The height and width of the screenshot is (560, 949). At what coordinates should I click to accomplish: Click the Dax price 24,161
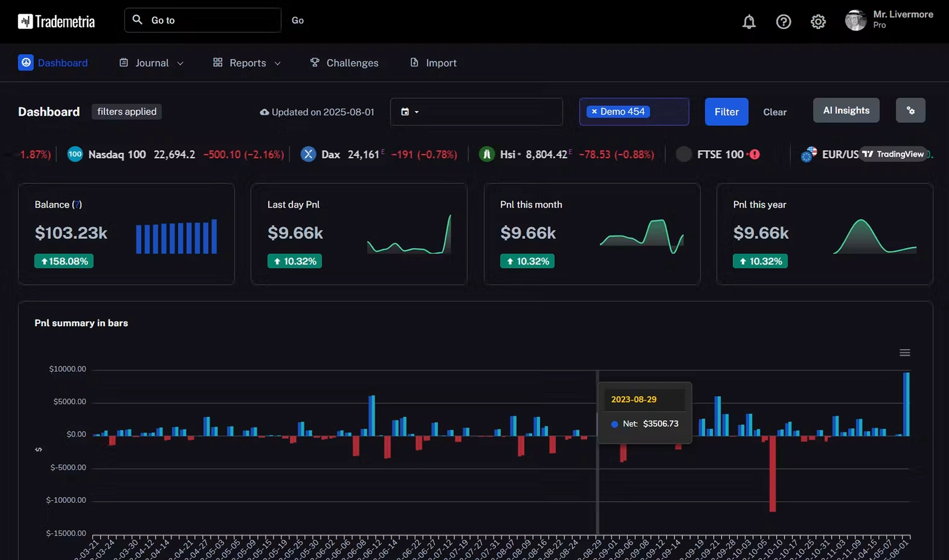point(363,154)
